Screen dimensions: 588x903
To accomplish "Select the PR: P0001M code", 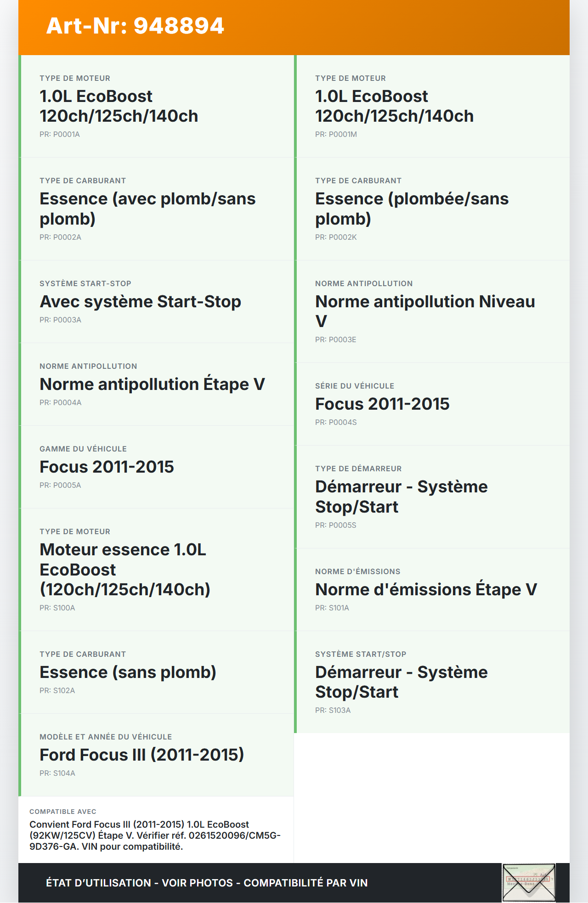I will (336, 135).
